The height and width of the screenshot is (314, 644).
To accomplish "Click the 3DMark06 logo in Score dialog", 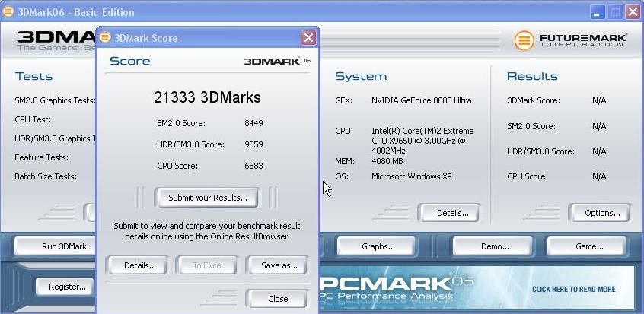I will (277, 61).
